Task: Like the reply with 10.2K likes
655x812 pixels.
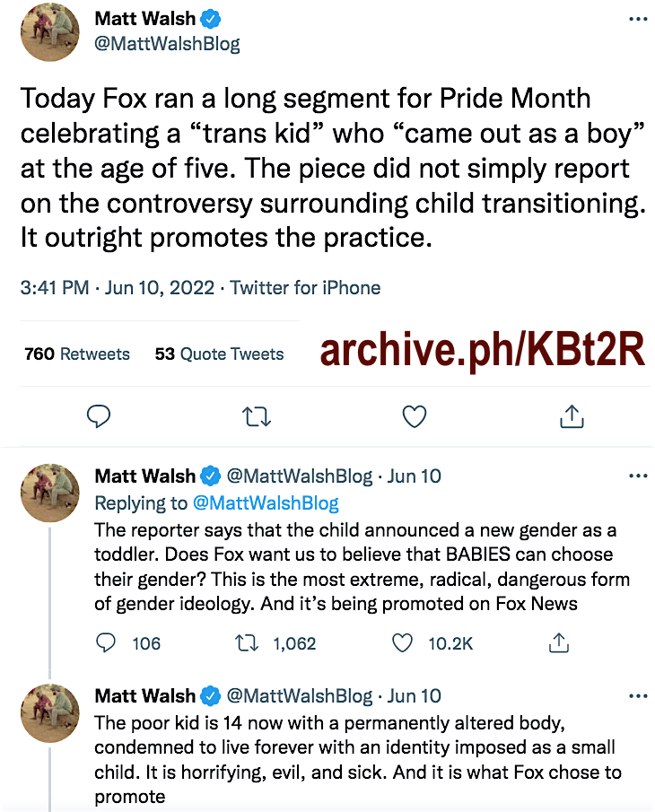Action: (x=403, y=642)
